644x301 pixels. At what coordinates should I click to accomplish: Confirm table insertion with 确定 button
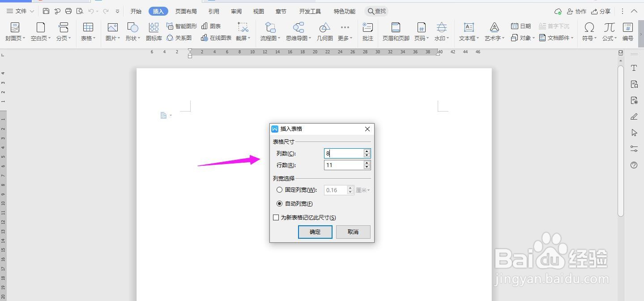coord(315,232)
